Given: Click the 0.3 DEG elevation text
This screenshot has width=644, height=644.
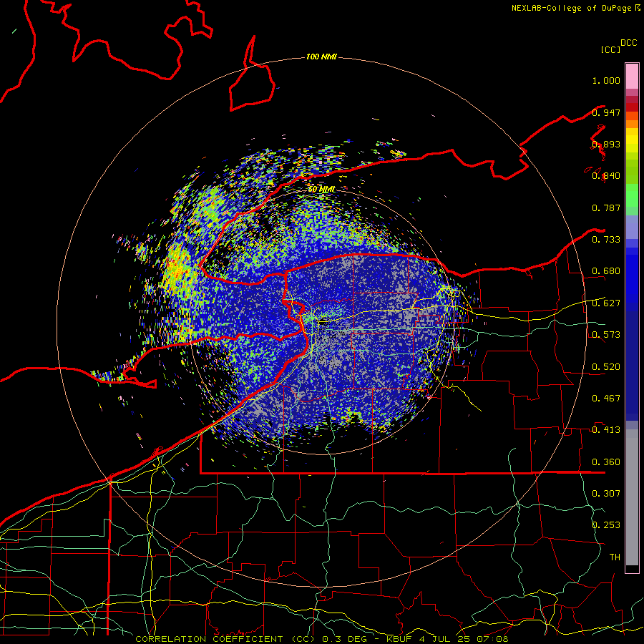Looking at the screenshot, I should (343, 639).
